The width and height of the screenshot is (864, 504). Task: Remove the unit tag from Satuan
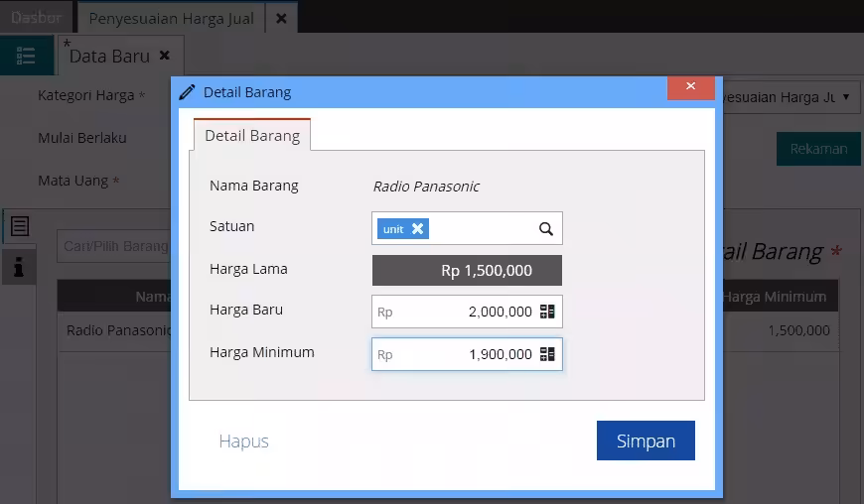click(x=418, y=228)
